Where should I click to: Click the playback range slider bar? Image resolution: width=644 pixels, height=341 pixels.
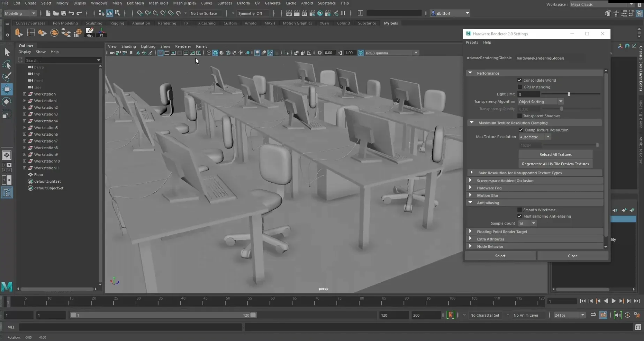click(x=163, y=315)
